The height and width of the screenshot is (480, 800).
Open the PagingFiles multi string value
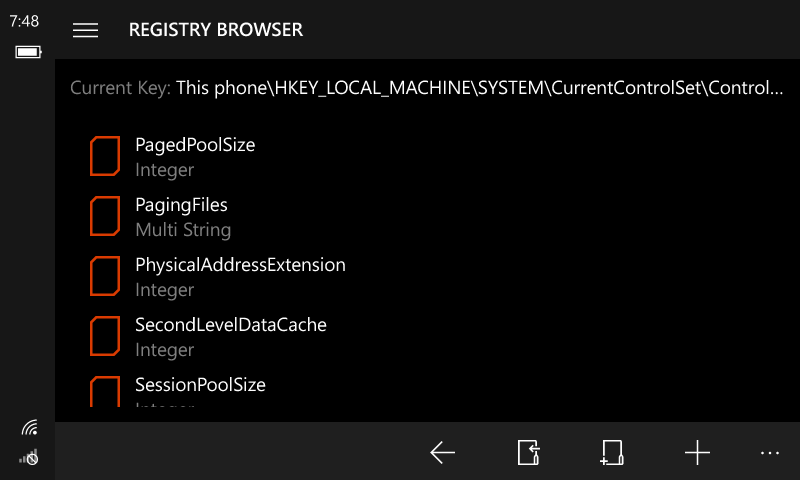pyautogui.click(x=182, y=206)
